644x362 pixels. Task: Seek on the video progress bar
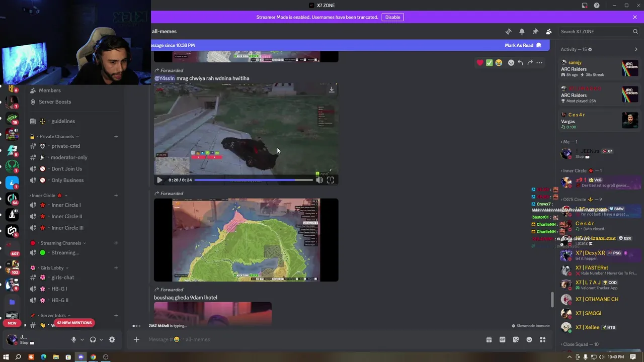click(254, 180)
